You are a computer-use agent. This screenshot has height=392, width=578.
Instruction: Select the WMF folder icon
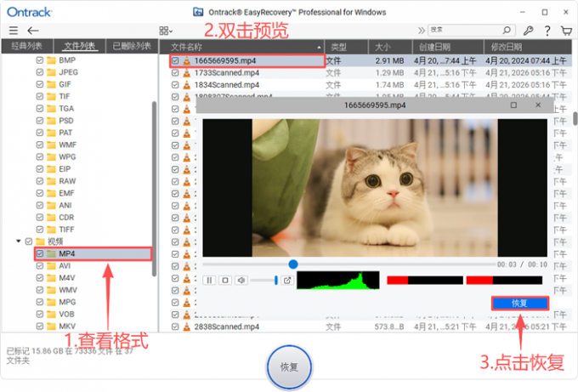[x=51, y=145]
